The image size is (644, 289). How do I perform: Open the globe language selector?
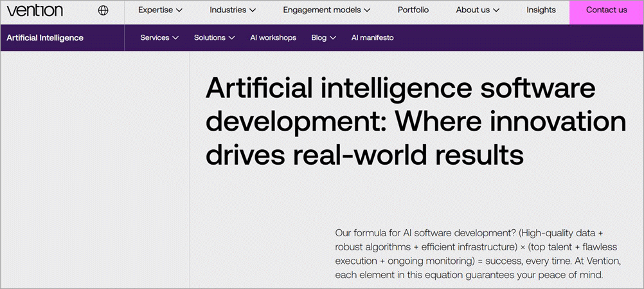click(x=103, y=10)
